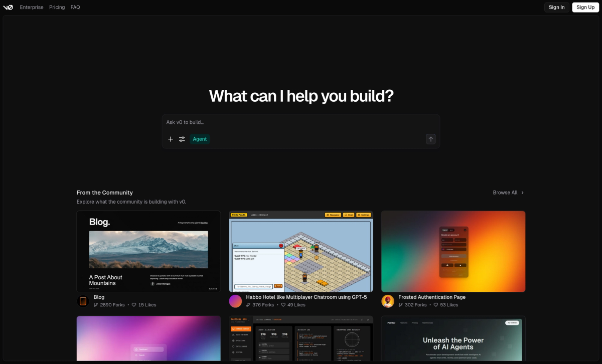Open the prompt settings sliders icon
602x364 pixels.
tap(182, 139)
